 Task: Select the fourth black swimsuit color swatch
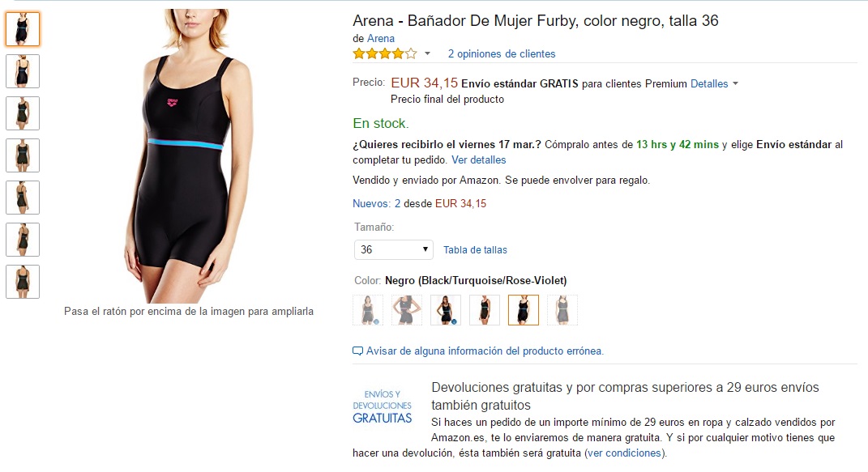(x=485, y=309)
